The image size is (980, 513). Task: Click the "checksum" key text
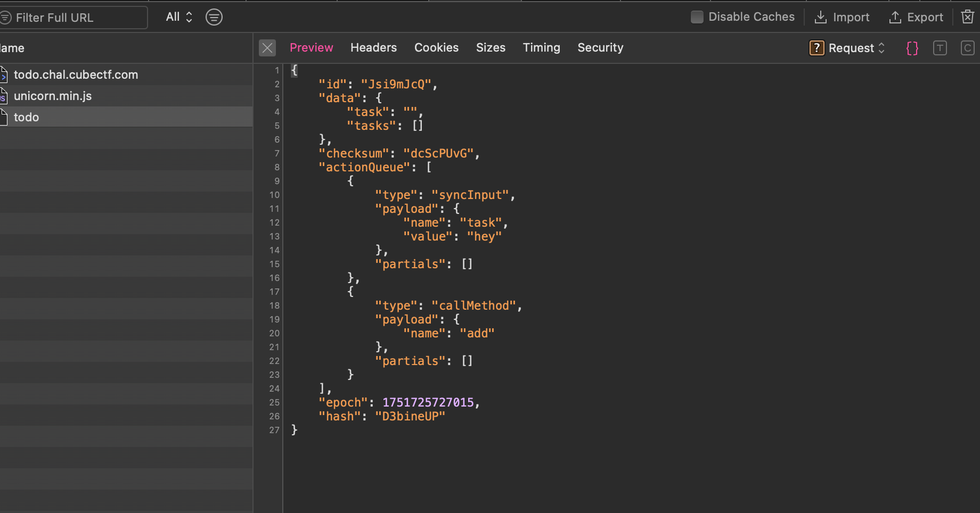coord(354,153)
